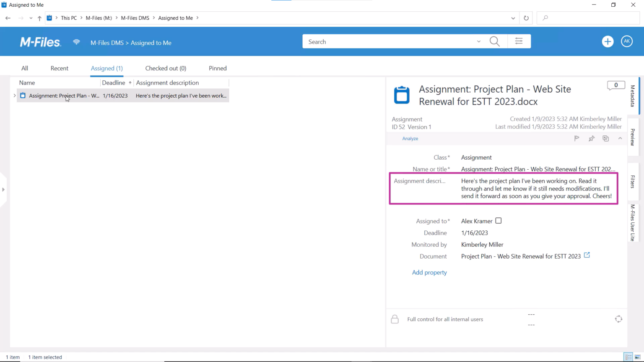
Task: Pin the assignment using the pin icon
Action: pyautogui.click(x=591, y=138)
